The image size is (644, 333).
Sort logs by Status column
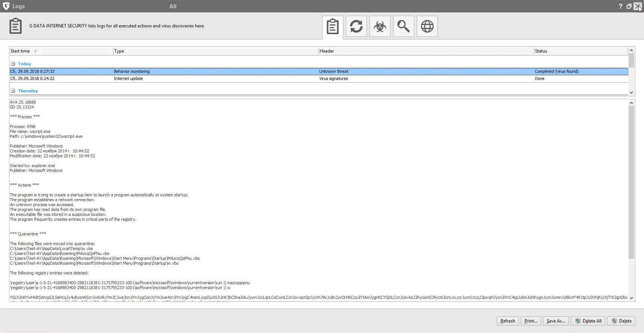pos(581,51)
